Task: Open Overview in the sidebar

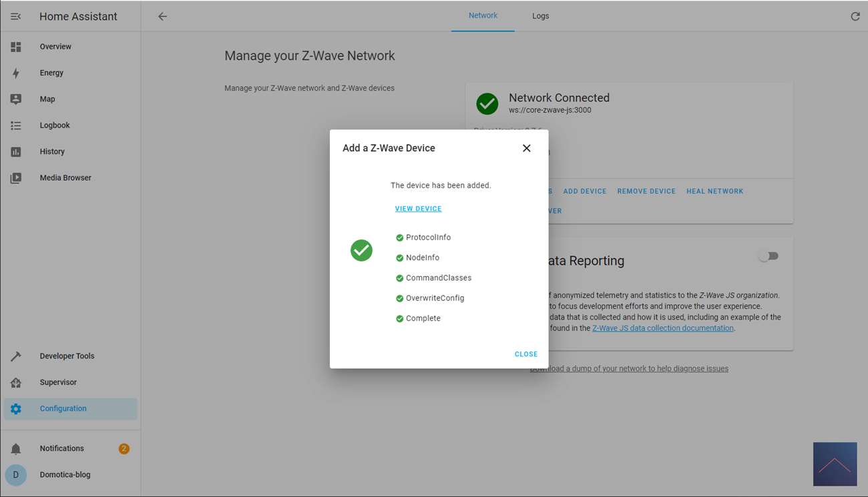Action: click(70, 47)
